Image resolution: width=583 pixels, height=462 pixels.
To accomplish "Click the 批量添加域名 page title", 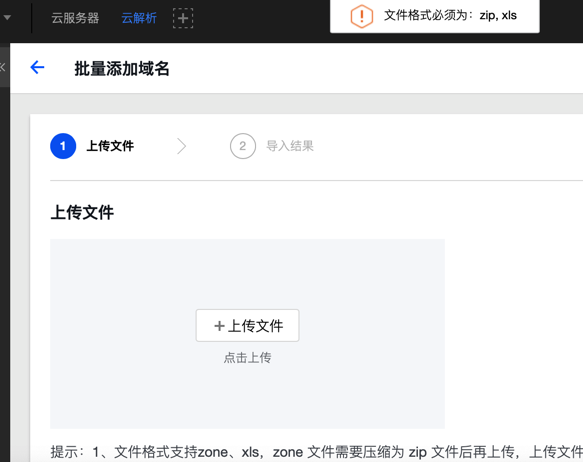I will [122, 69].
